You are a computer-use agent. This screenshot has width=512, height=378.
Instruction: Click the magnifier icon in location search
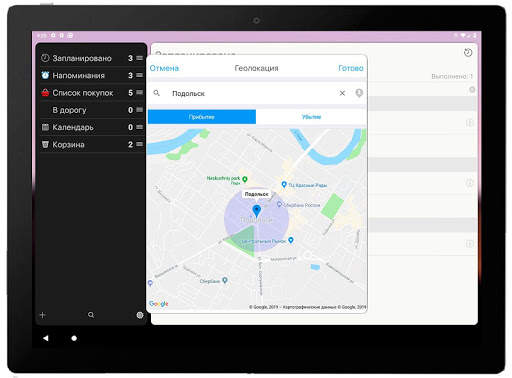click(156, 93)
